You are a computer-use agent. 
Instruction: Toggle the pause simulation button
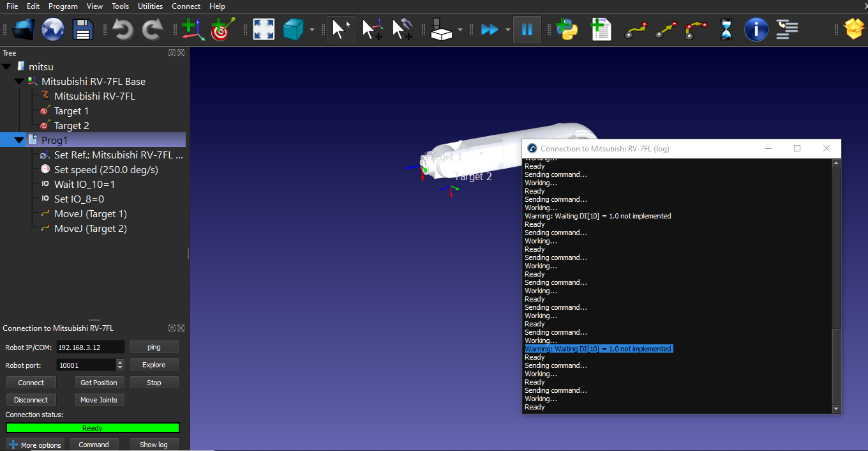click(x=527, y=29)
